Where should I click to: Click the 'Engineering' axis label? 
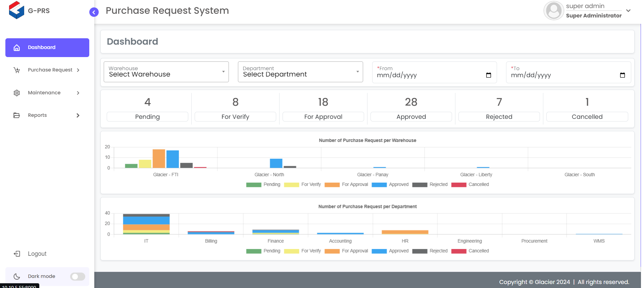[469, 241]
